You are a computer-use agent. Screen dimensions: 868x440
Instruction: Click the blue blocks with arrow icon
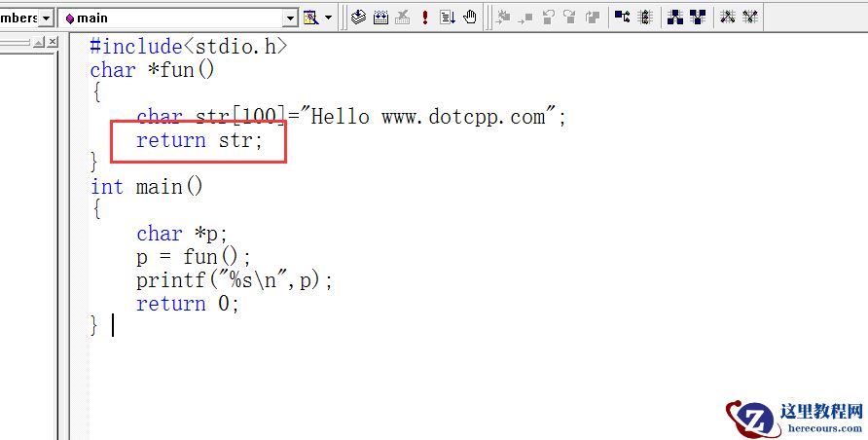click(622, 18)
